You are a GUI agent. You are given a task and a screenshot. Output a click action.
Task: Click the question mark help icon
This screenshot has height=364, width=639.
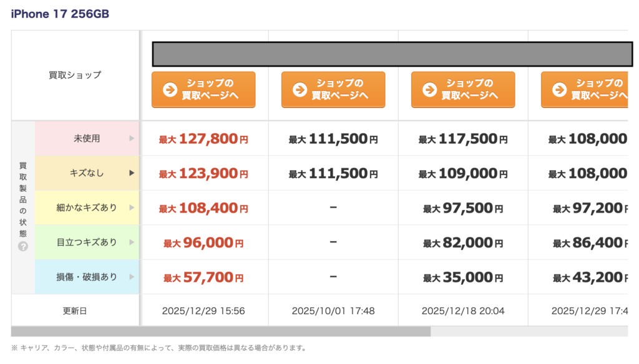(x=23, y=246)
